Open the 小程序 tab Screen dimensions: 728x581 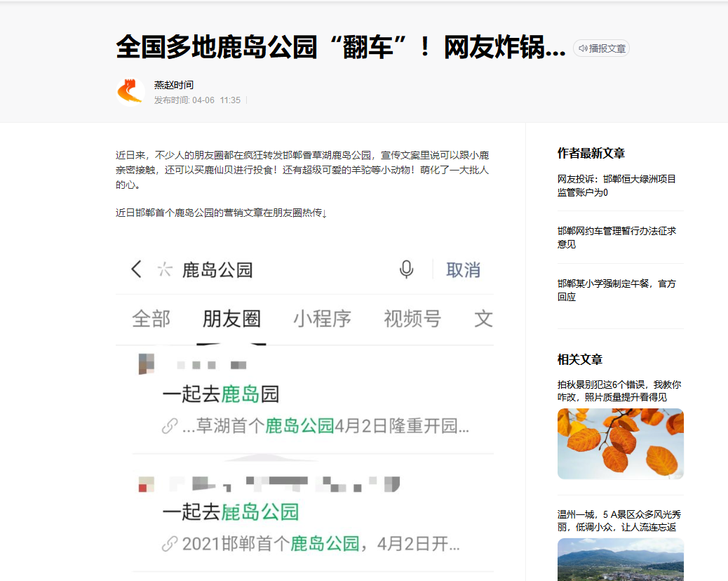(x=322, y=319)
